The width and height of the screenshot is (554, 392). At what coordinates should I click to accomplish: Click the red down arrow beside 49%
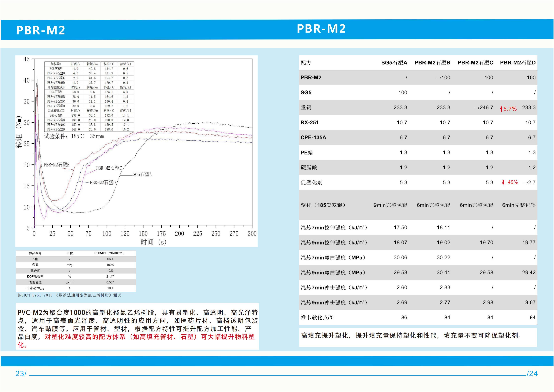503,182
